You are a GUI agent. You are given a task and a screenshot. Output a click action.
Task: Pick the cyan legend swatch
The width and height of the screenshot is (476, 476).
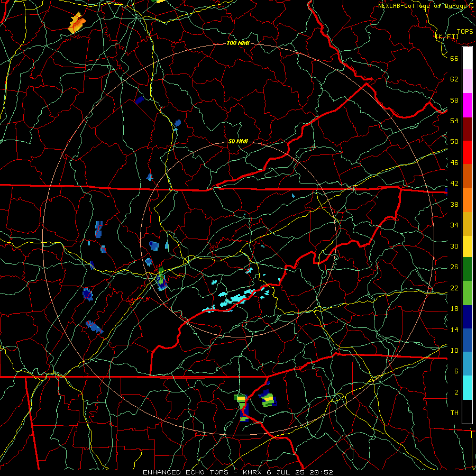click(x=467, y=388)
